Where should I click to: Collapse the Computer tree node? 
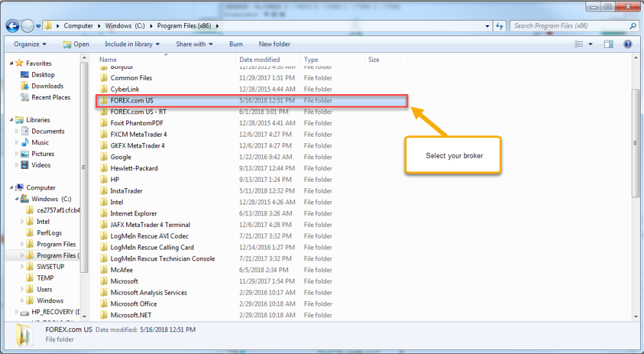[x=11, y=188]
